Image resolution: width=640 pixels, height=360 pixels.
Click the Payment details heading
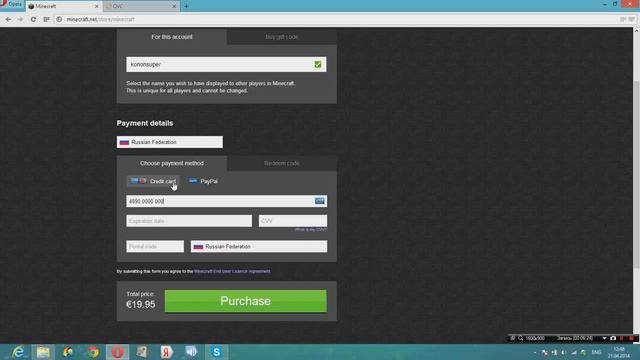tap(145, 123)
